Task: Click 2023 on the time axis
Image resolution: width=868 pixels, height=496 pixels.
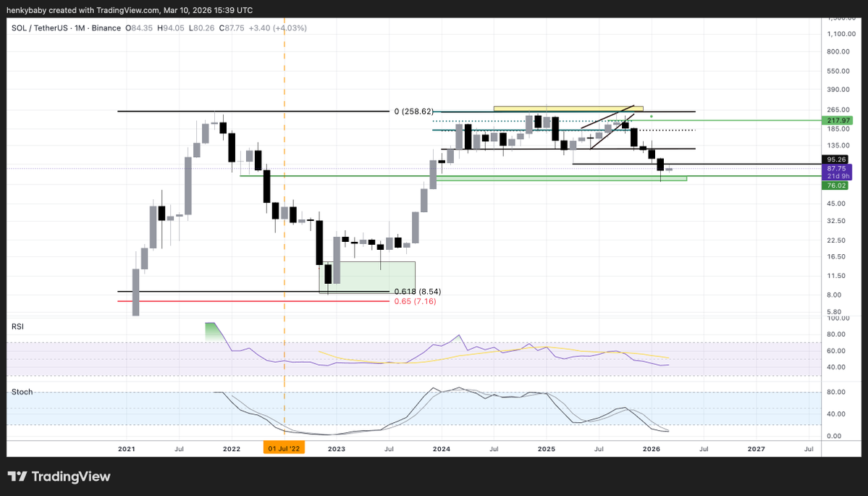Action: [336, 448]
